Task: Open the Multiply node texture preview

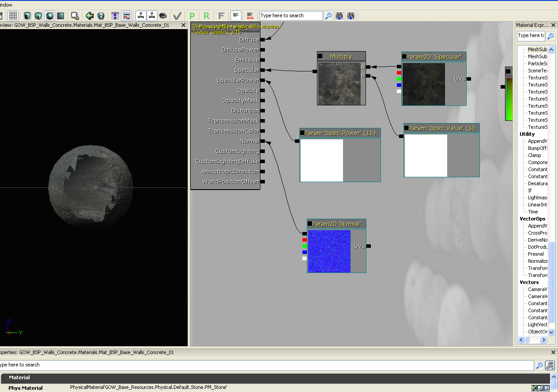Action: coord(339,84)
